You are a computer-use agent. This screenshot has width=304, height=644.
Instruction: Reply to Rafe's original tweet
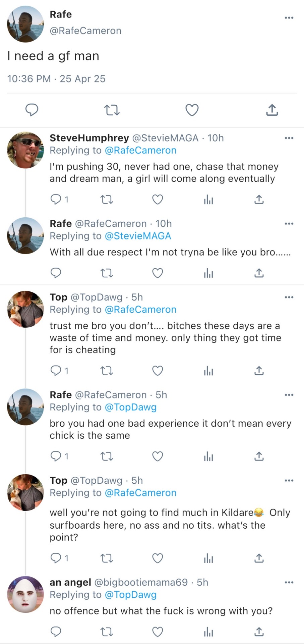(x=32, y=110)
